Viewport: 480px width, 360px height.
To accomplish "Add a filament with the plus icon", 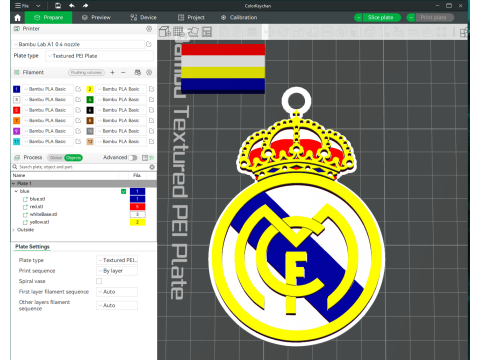I will click(112, 72).
